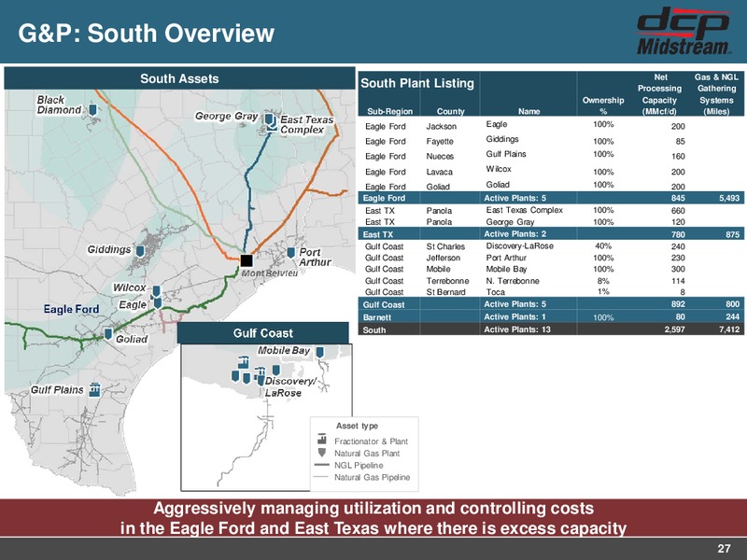747x560 pixels.
Task: Click the Giddings name cell in table
Action: [502, 139]
